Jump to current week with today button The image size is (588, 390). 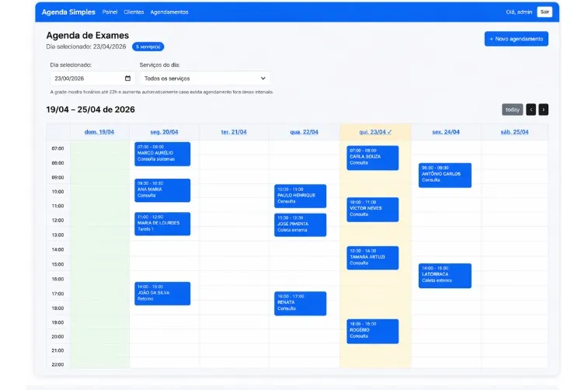[512, 110]
